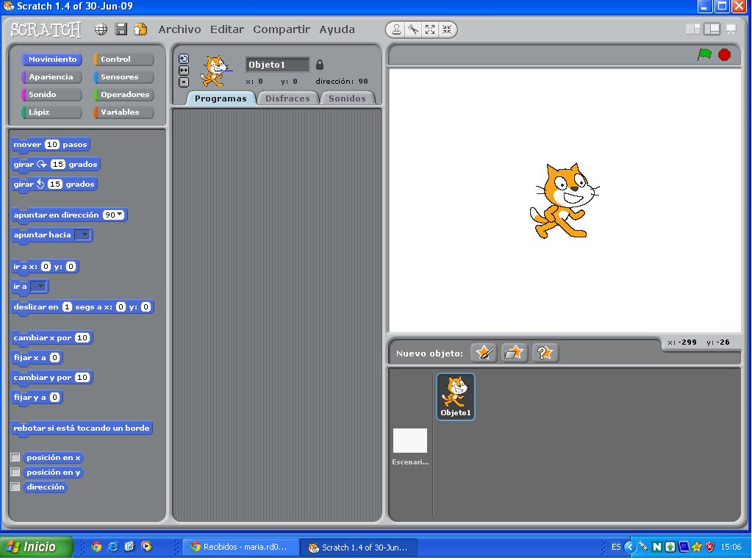Enable the 'posición en x' stage monitor
752x560 pixels.
(x=15, y=456)
